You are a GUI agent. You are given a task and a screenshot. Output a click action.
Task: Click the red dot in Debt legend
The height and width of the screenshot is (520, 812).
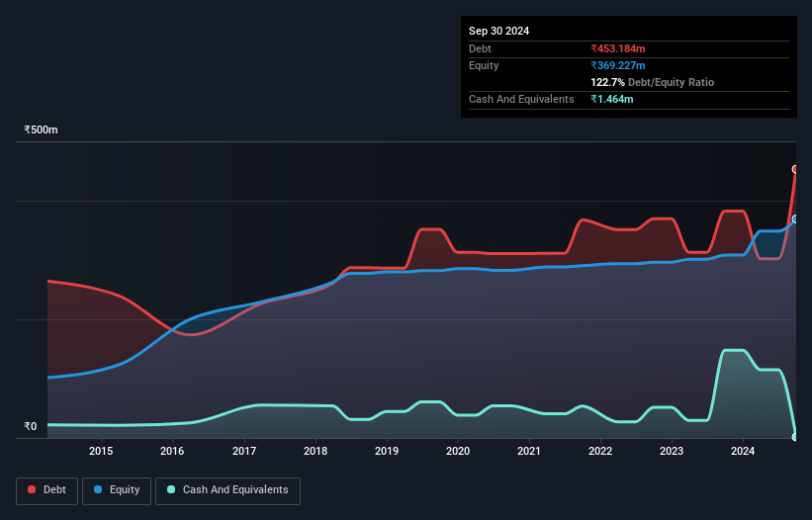pyautogui.click(x=32, y=489)
